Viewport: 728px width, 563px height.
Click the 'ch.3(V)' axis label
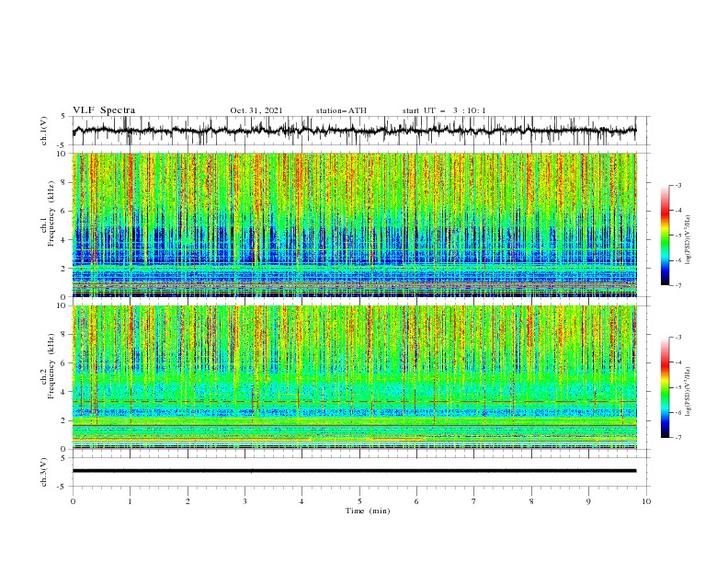coord(44,472)
